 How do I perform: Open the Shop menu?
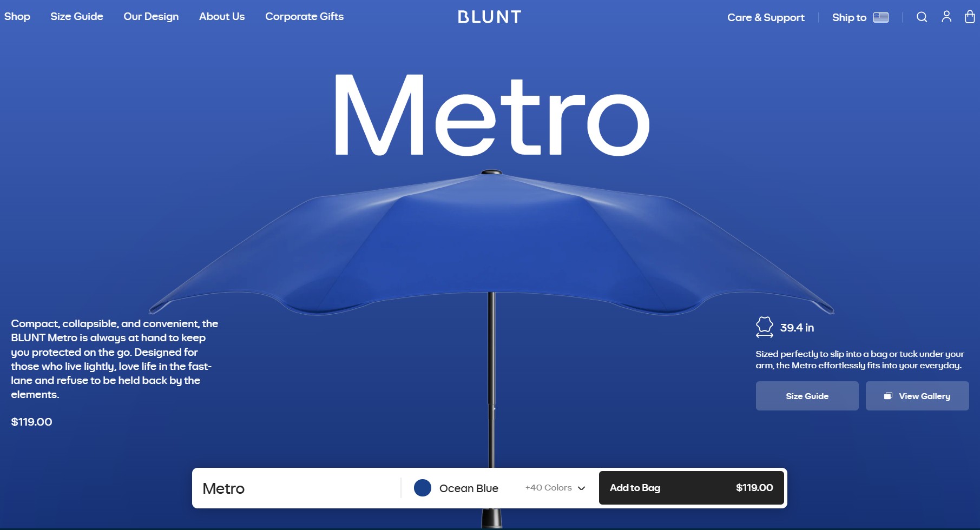click(17, 17)
